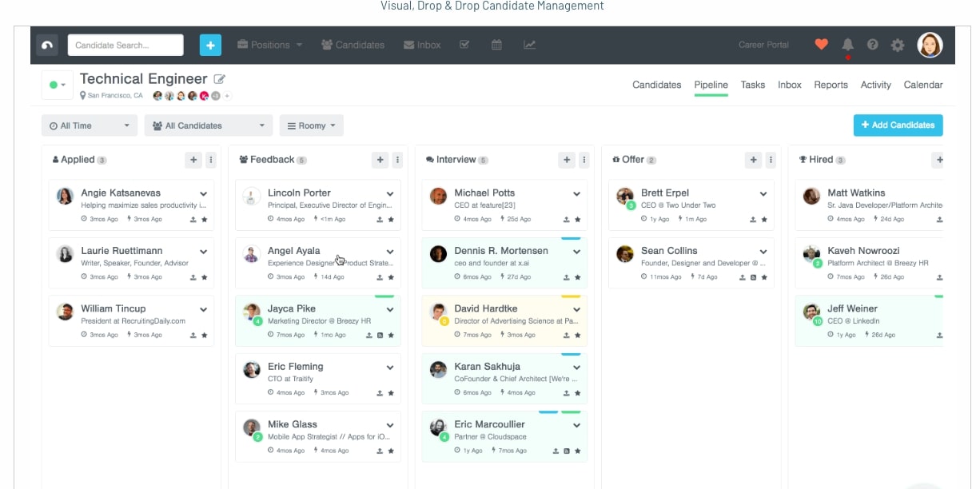
Task: Go to Inbox in top navigation
Action: pos(422,45)
